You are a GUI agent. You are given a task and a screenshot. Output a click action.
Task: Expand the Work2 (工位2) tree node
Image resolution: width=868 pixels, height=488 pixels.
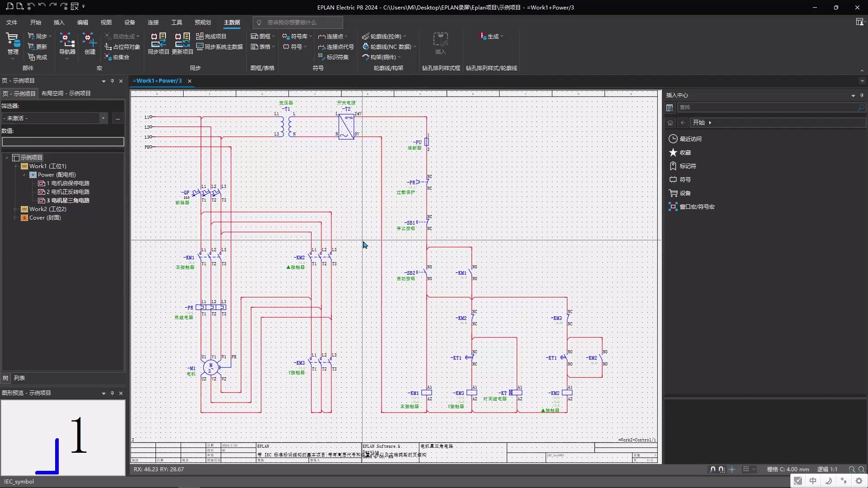(x=15, y=209)
